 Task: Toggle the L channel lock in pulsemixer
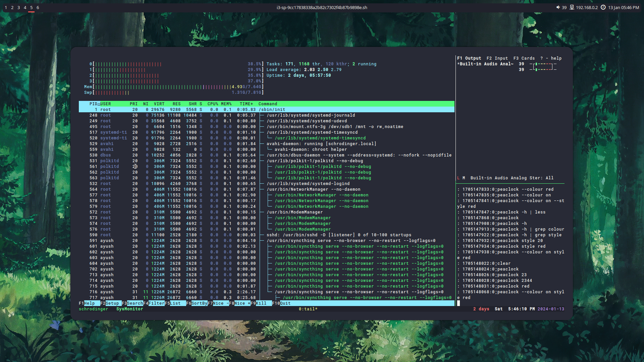pos(458,178)
